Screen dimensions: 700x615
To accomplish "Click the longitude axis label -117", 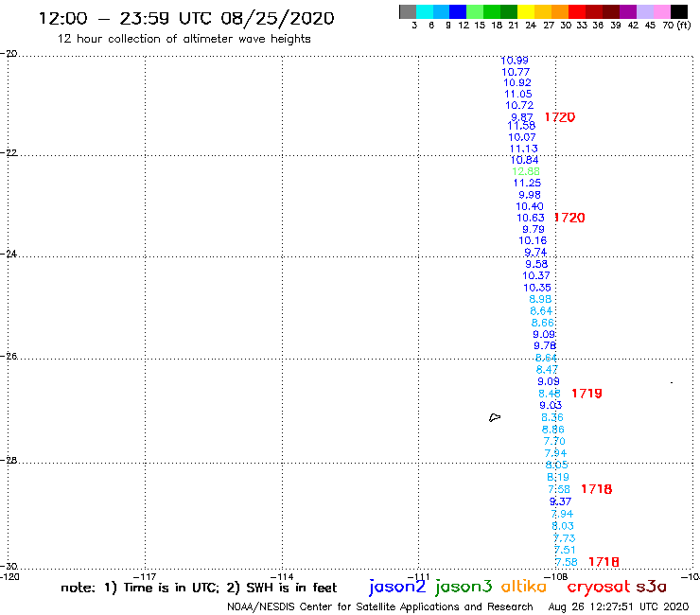I will 145,577.
